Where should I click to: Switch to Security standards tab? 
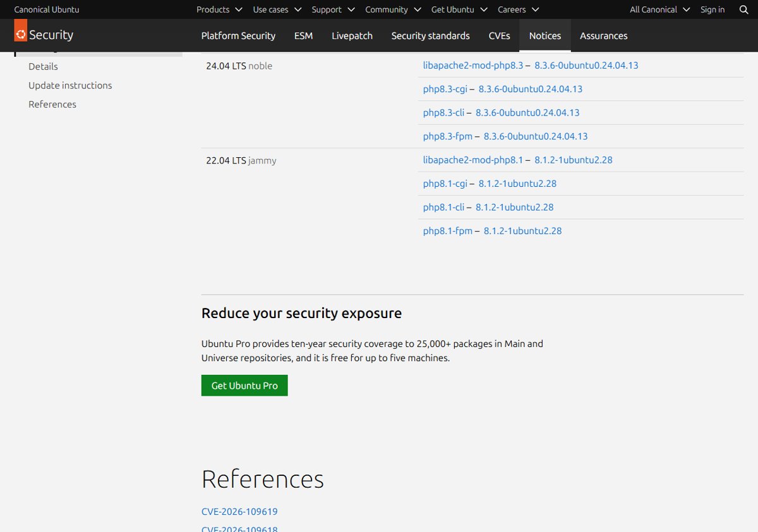coord(430,35)
